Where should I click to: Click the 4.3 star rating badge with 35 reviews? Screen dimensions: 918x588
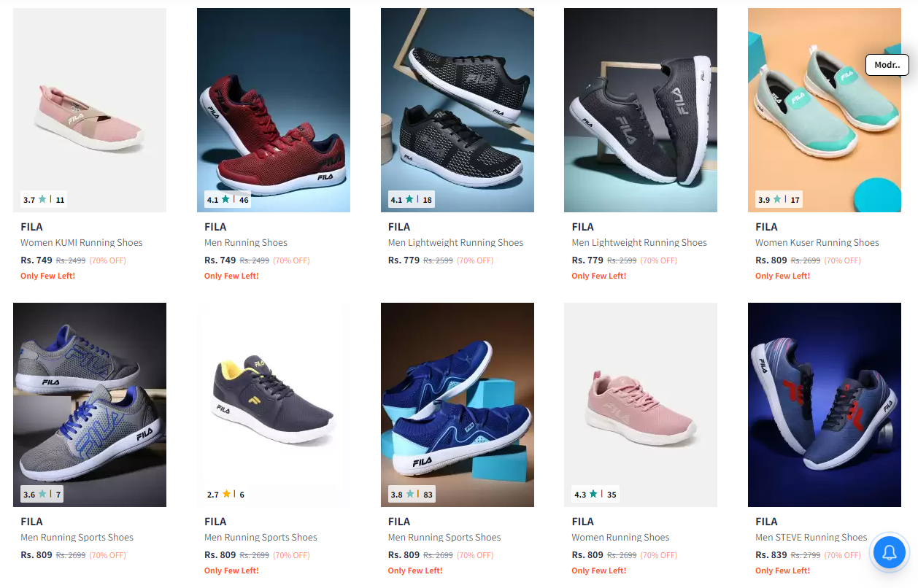[595, 494]
